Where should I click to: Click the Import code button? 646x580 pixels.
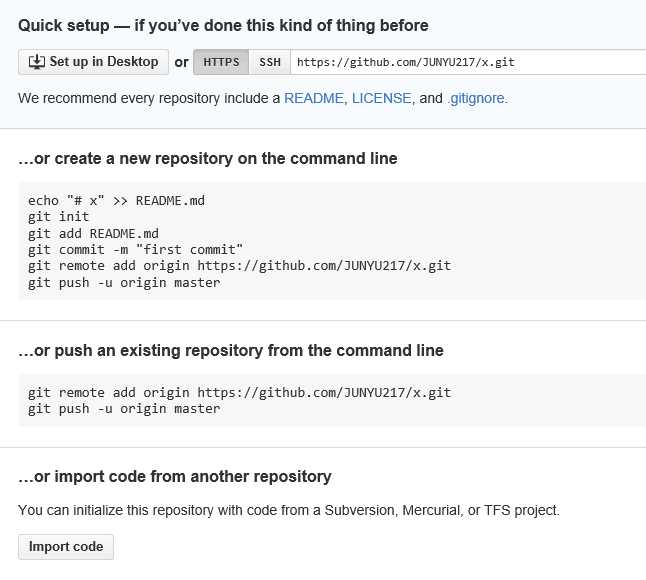coord(66,547)
